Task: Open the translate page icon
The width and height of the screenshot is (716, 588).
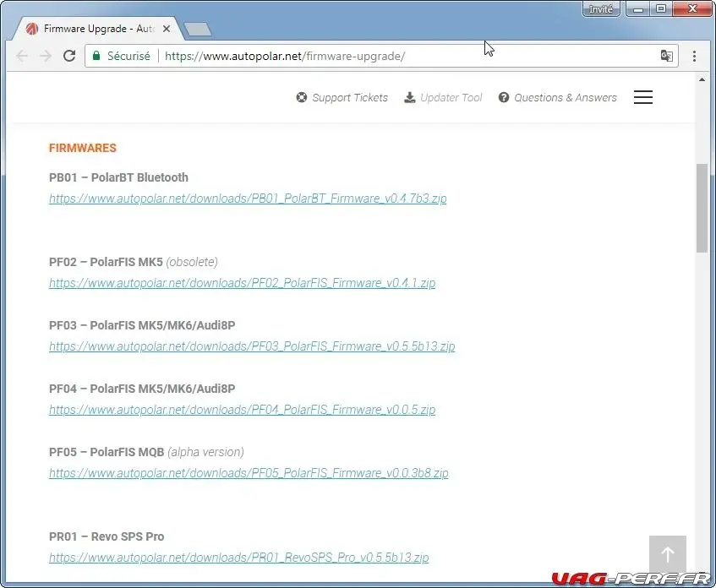Action: coord(666,56)
